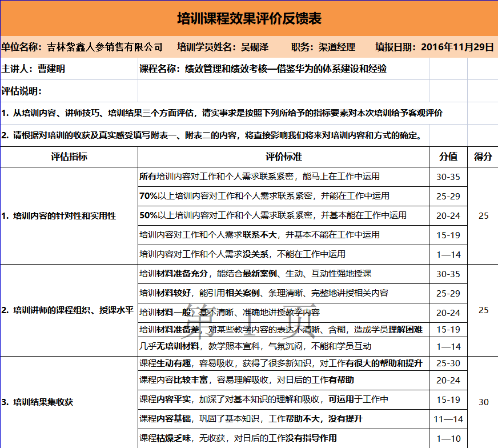Click the 评价标准 column header
498x448 pixels.
284,157
